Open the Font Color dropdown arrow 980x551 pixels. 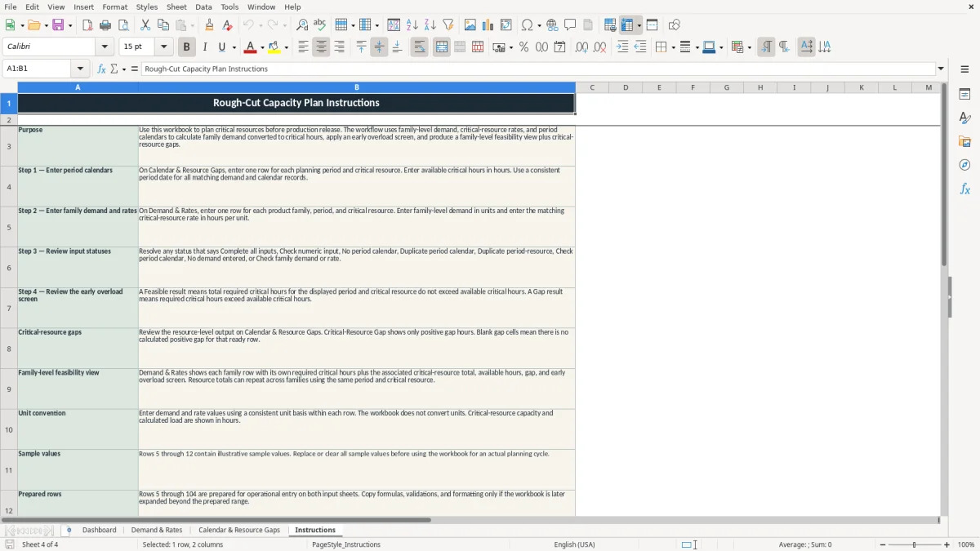click(262, 47)
